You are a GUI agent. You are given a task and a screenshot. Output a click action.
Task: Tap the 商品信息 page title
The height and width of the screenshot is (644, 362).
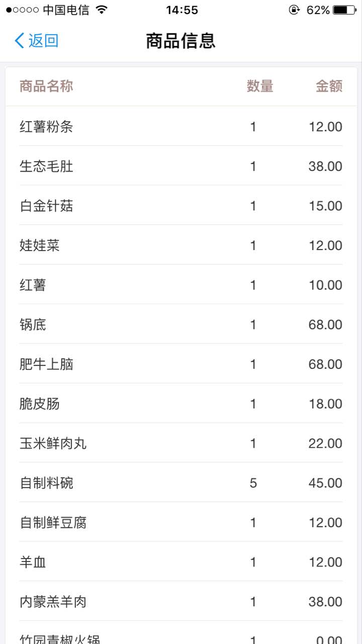point(180,41)
